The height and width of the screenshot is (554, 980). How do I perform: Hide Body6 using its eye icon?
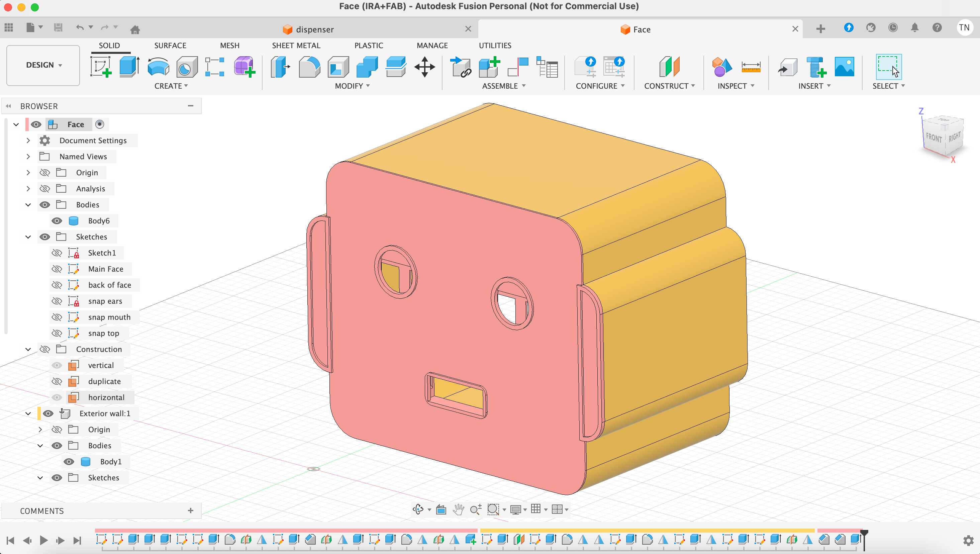57,221
